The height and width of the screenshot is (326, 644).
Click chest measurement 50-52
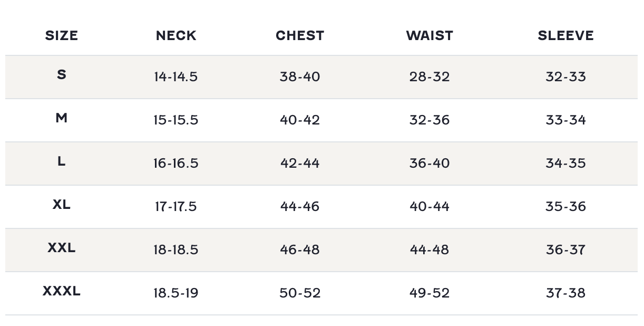(x=300, y=293)
